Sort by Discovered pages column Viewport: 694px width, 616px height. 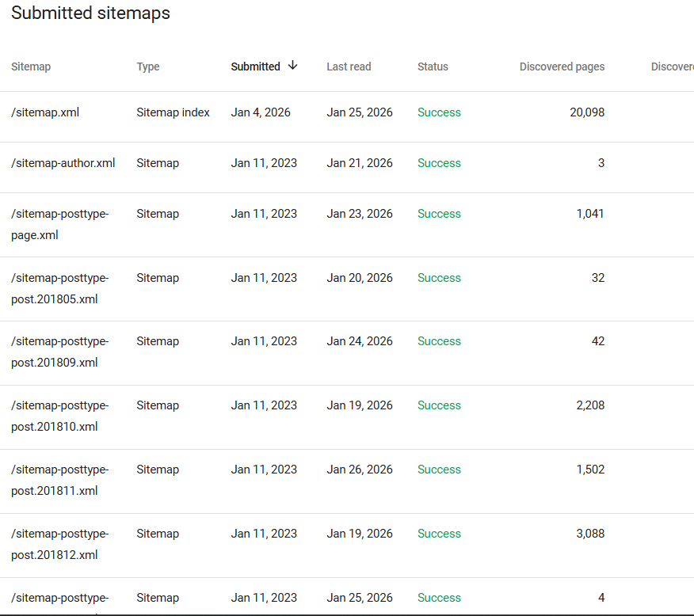click(x=562, y=67)
